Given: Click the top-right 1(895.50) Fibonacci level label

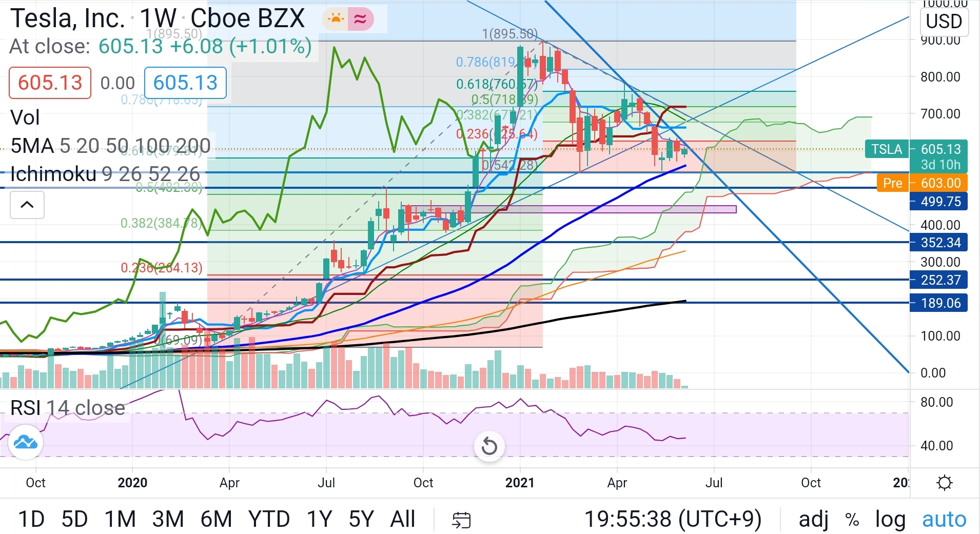Looking at the screenshot, I should (510, 34).
